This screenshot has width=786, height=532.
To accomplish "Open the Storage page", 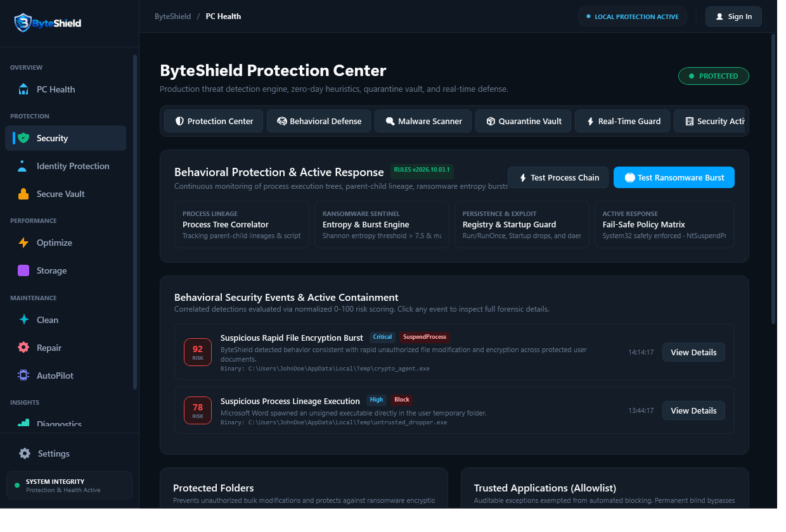I will [65, 270].
